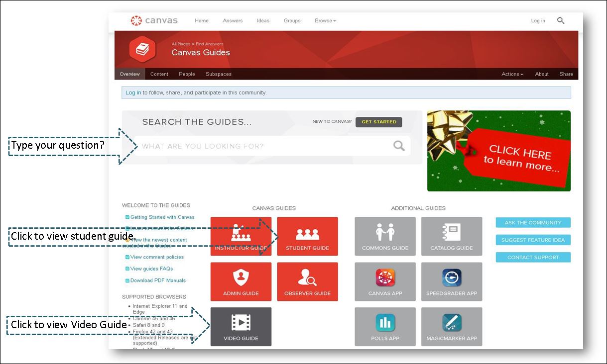Open the Canvas App tile
Viewport: 607px width, 364px height.
[x=385, y=281]
